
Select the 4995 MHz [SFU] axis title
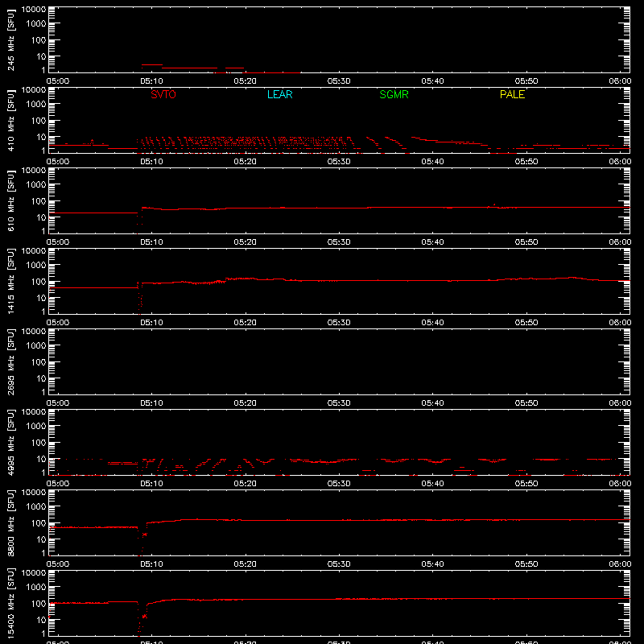point(11,442)
